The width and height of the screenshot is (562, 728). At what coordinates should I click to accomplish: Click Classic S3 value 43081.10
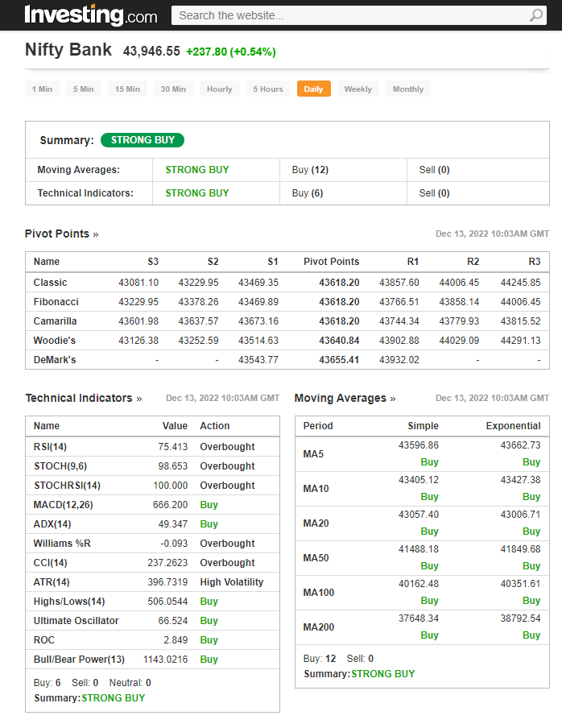[138, 283]
